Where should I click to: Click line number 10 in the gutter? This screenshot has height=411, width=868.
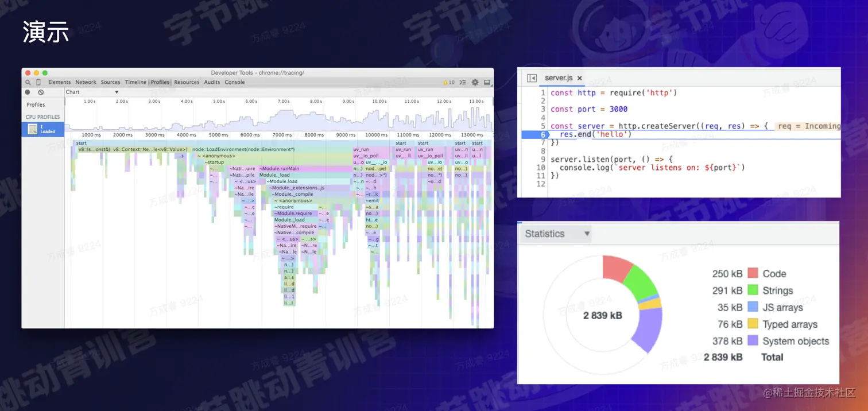click(x=541, y=168)
